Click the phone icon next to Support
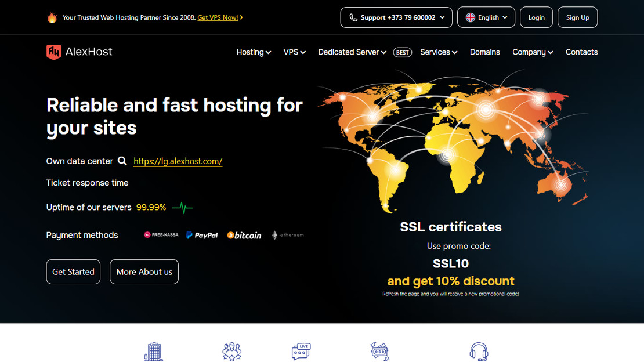 coord(353,17)
